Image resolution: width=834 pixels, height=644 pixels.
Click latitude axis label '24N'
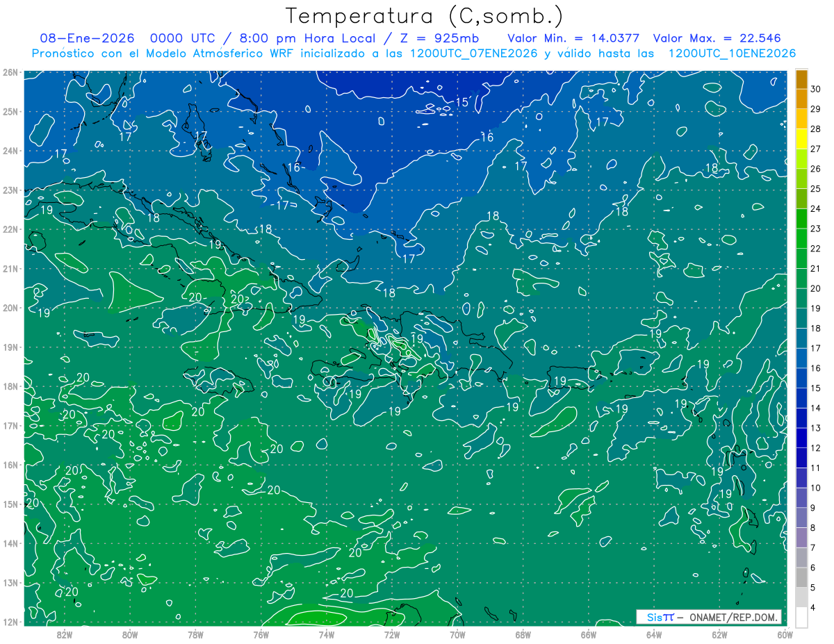[x=10, y=151]
